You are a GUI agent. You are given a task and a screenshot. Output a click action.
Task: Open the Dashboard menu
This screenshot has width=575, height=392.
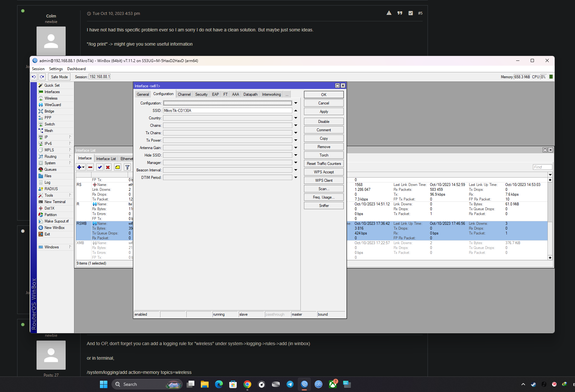[x=76, y=69]
